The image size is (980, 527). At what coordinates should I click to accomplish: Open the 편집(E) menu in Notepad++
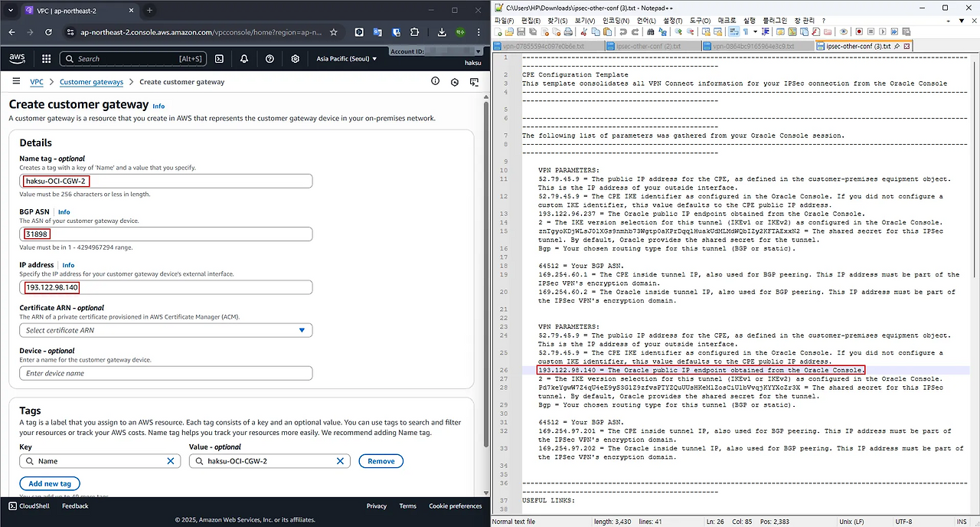529,21
